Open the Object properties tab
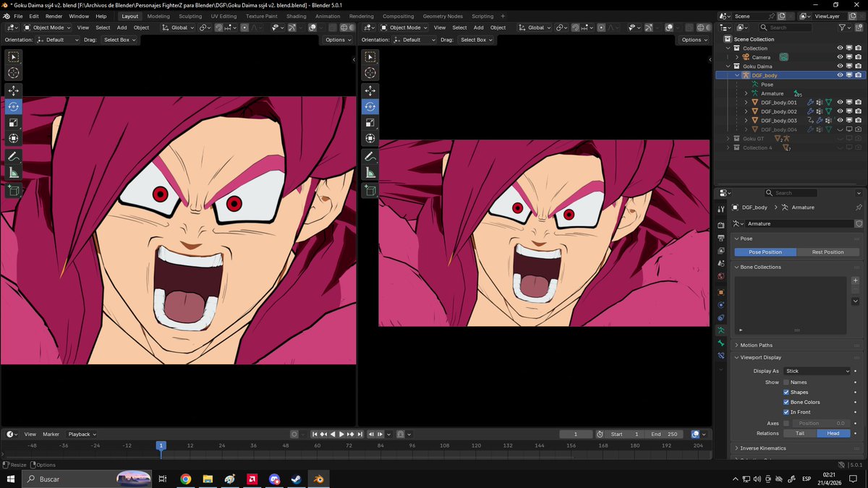Image resolution: width=868 pixels, height=488 pixels. coord(720,292)
